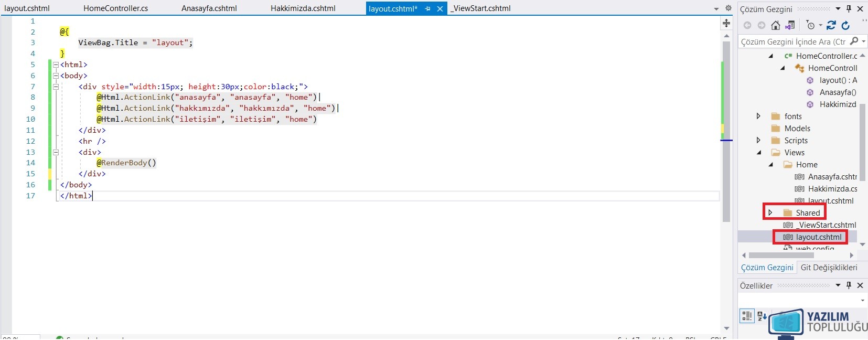Sync with active document using blue arrows icon

[831, 25]
